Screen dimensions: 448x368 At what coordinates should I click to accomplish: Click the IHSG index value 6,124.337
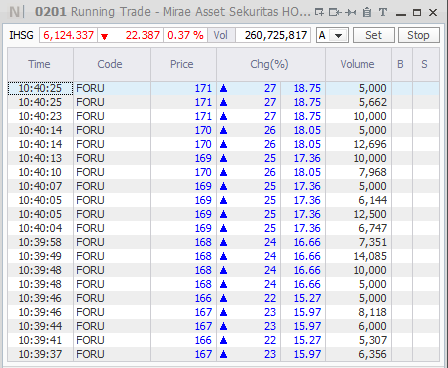68,35
